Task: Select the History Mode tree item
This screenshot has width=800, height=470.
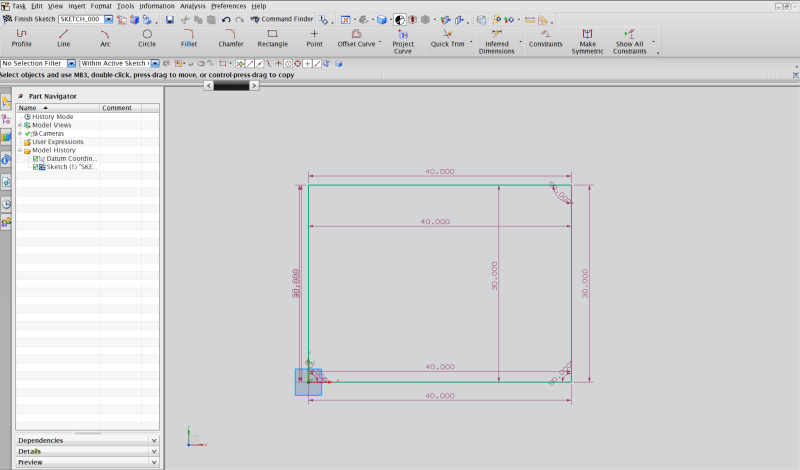Action: coord(53,117)
